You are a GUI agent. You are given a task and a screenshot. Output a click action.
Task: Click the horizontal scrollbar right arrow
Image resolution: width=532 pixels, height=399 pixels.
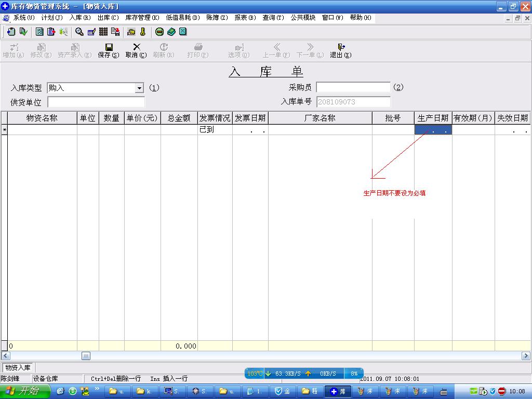(526, 356)
